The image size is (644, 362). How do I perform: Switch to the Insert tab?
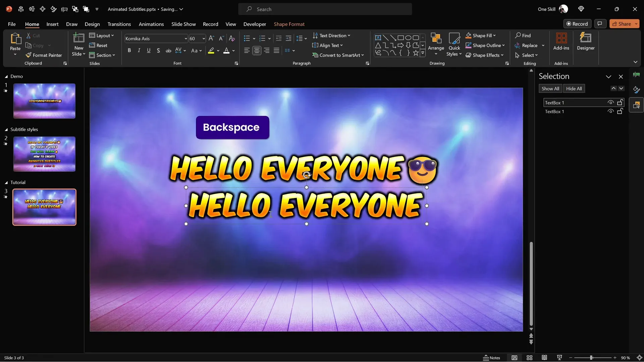[x=52, y=24]
